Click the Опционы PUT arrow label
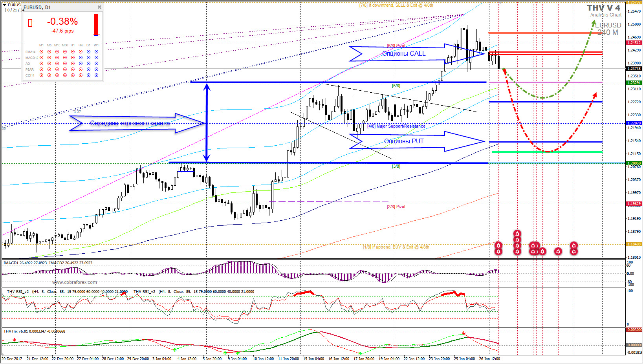643x364 pixels. tap(404, 141)
